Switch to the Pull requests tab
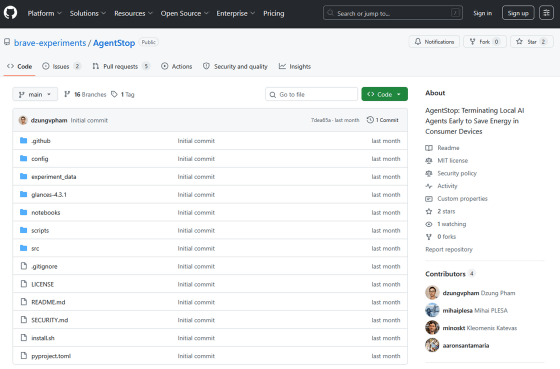Image resolution: width=560 pixels, height=369 pixels. coord(121,66)
